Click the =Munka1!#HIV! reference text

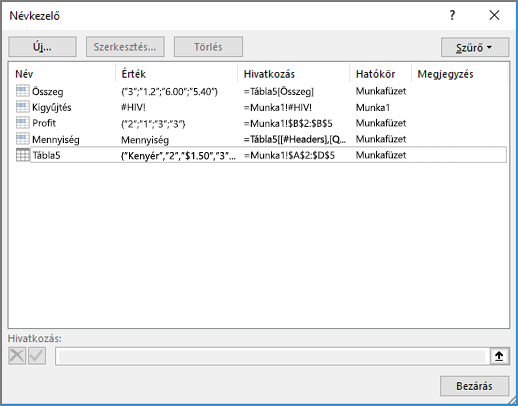pos(278,107)
